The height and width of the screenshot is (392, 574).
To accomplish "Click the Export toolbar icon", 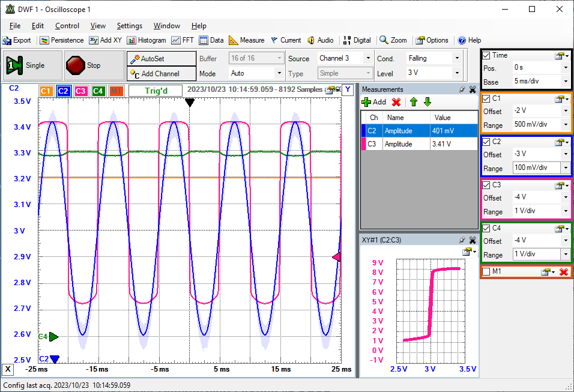I will point(17,40).
